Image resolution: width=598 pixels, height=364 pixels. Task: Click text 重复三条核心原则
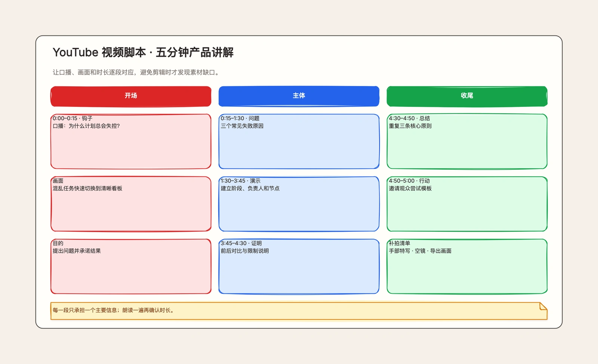point(410,126)
